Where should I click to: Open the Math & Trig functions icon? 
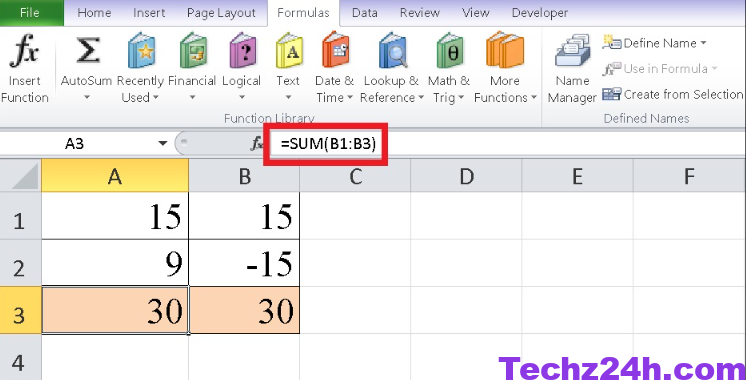[450, 51]
